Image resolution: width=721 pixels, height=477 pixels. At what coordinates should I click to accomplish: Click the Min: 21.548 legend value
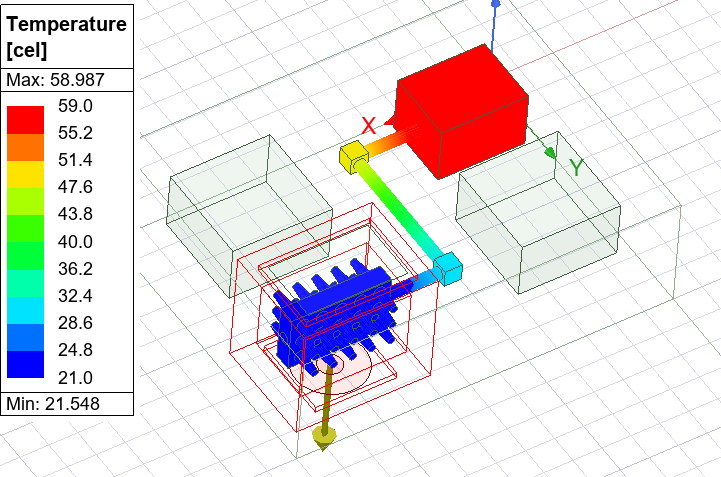coord(53,404)
